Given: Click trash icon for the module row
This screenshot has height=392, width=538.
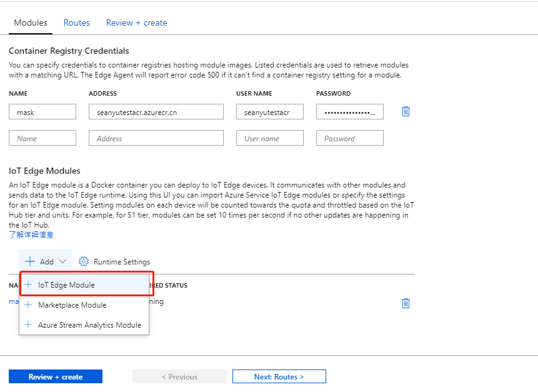Looking at the screenshot, I should pos(406,303).
